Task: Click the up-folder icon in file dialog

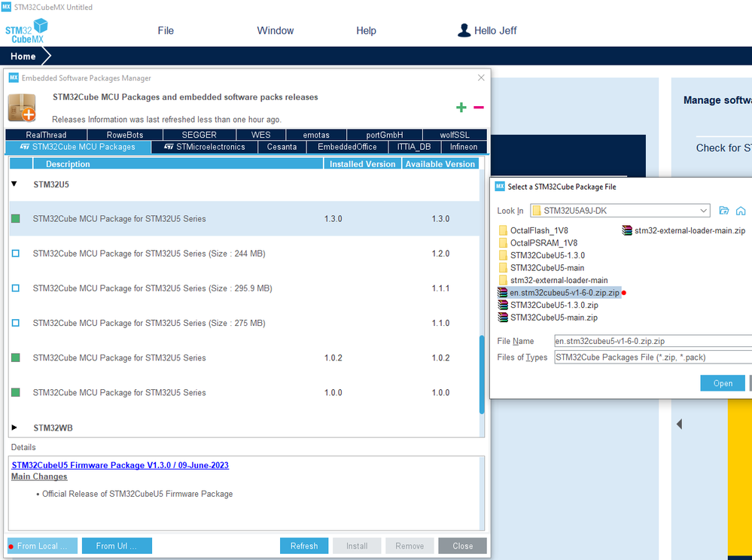Action: pyautogui.click(x=723, y=211)
